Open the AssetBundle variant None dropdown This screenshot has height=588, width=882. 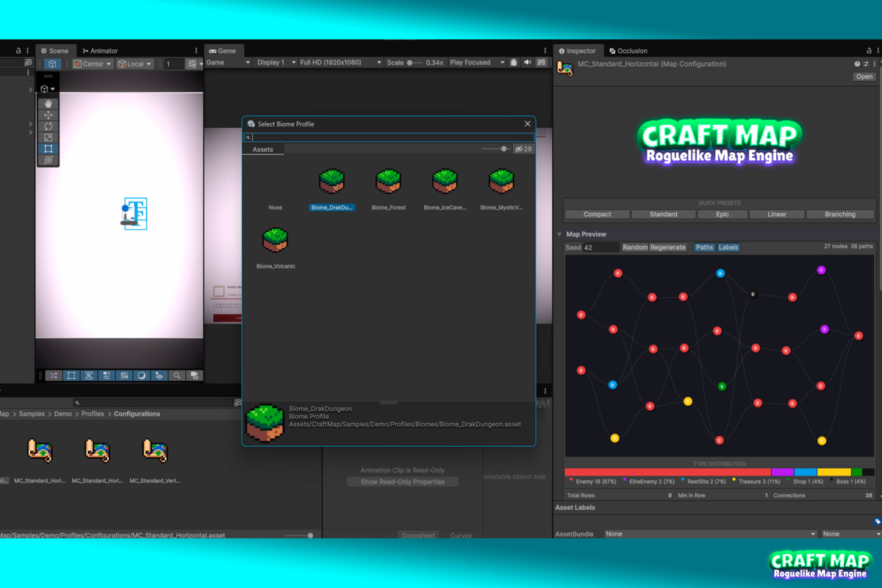click(x=851, y=534)
